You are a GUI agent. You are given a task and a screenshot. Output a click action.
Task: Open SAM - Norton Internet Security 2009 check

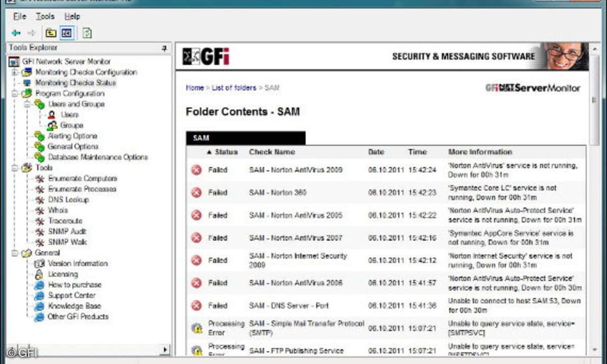click(x=298, y=260)
